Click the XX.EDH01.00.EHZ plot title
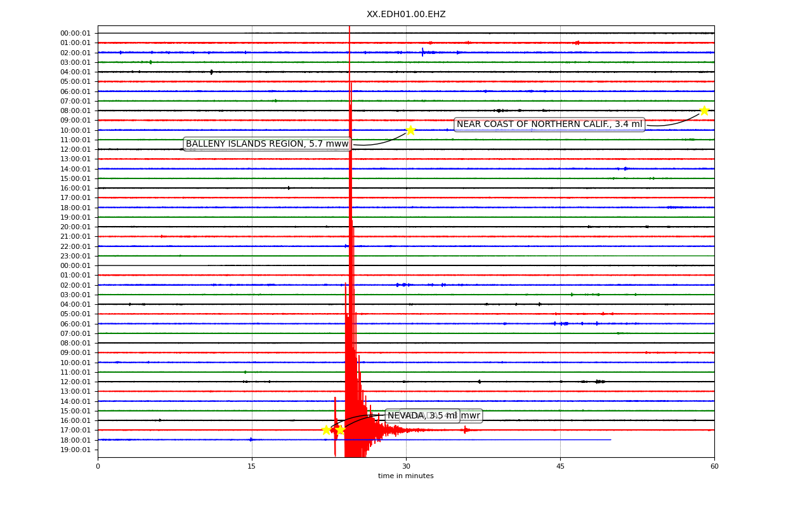This screenshot has width=812, height=508. click(x=406, y=14)
